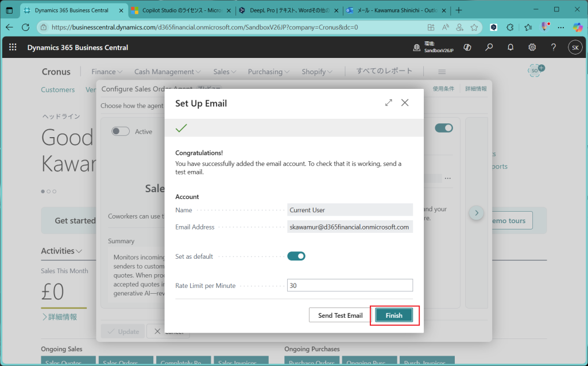Click the first carousel page dot
The width and height of the screenshot is (588, 366).
pos(42,192)
